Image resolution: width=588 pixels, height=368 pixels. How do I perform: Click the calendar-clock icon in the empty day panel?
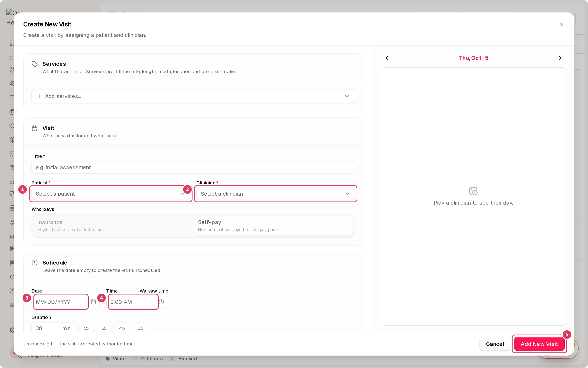[x=473, y=191]
